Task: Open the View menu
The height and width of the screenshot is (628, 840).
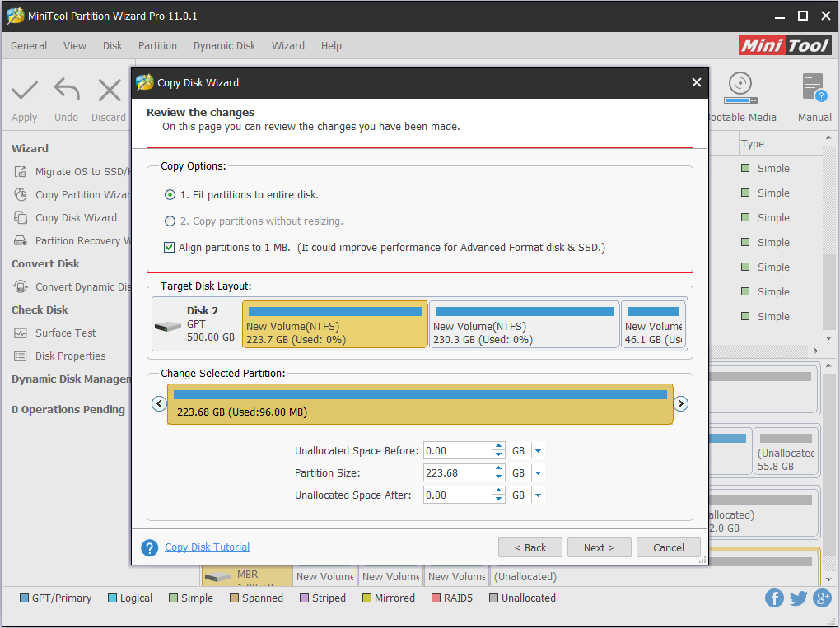Action: (x=74, y=45)
